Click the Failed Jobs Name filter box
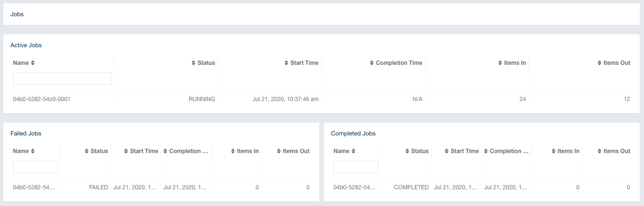 click(35, 167)
